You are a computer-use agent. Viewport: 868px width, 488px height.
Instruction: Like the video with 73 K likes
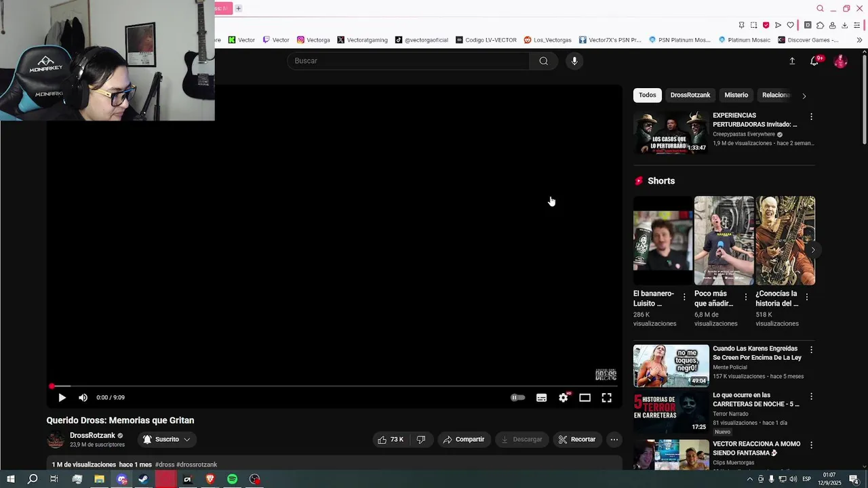[x=391, y=439]
